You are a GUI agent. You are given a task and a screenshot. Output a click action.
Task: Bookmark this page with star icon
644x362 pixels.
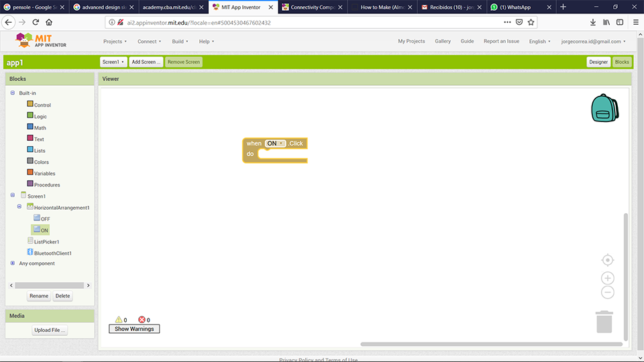(531, 22)
